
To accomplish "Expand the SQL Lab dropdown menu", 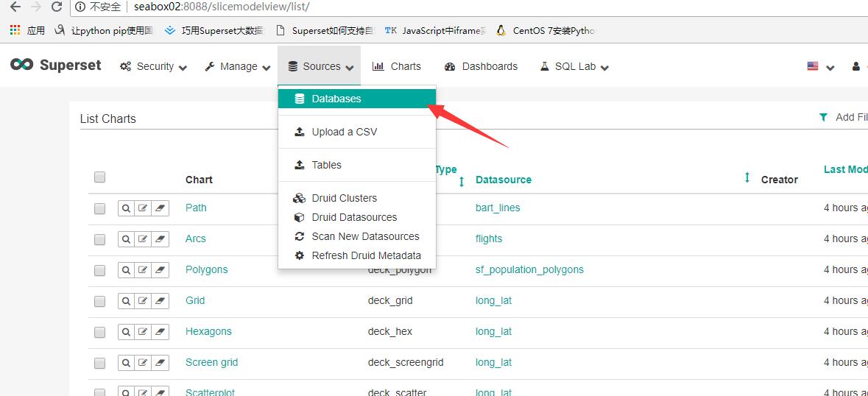I will coord(574,66).
